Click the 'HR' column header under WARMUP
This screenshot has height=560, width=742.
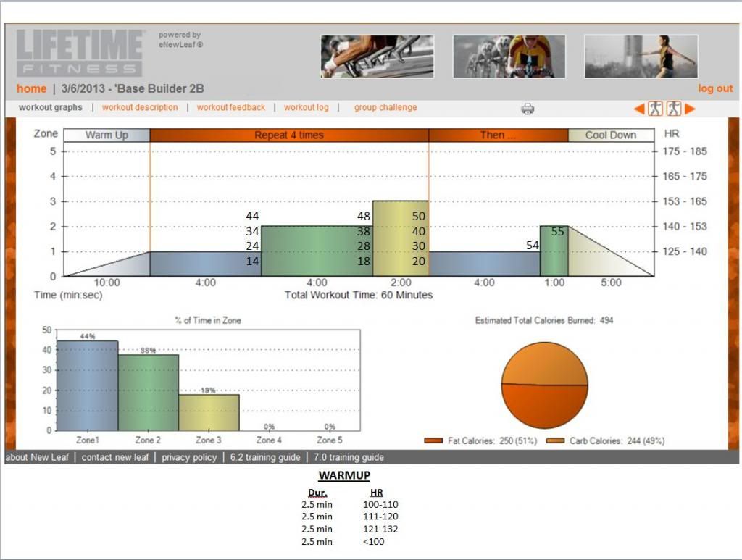coord(377,493)
